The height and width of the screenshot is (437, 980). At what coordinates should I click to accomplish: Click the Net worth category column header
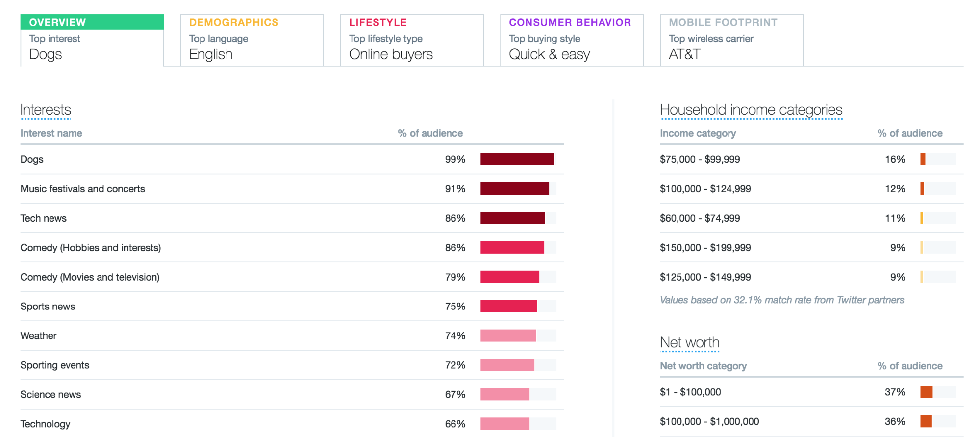[703, 366]
